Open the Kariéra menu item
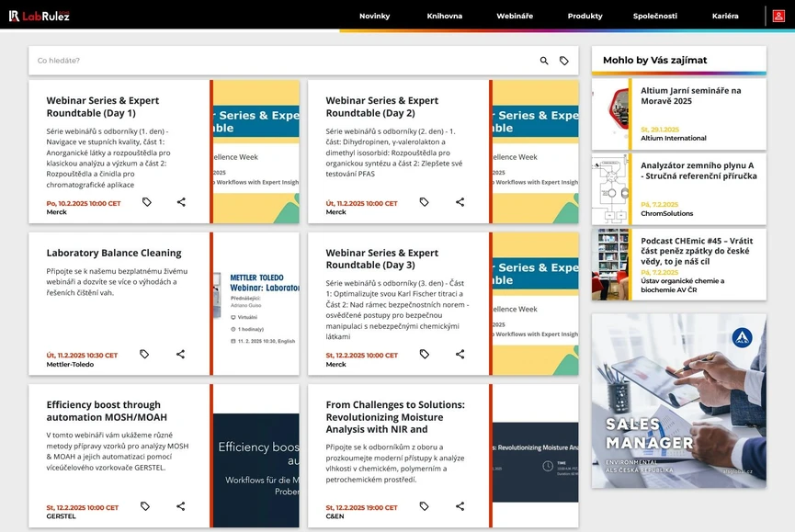This screenshot has height=532, width=795. click(x=725, y=16)
